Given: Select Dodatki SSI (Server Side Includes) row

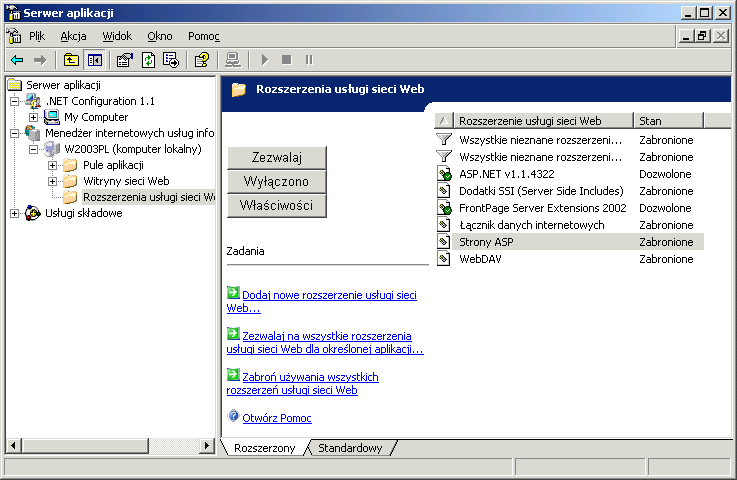Looking at the screenshot, I should (x=570, y=191).
